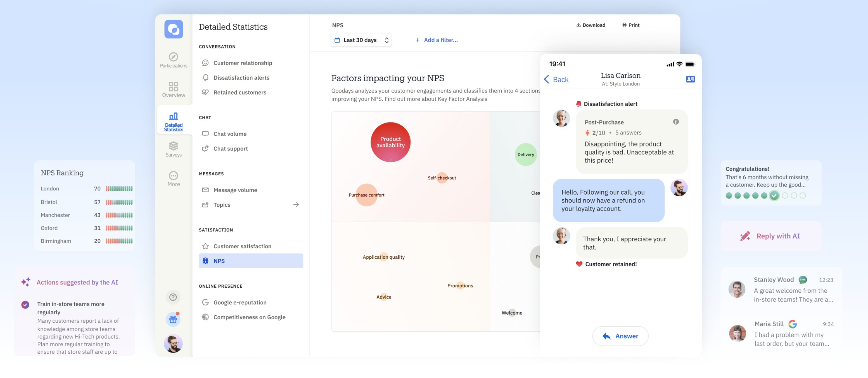Click the Google icon next to Maria Still
Viewport: 868px width, 378px height.
793,324
